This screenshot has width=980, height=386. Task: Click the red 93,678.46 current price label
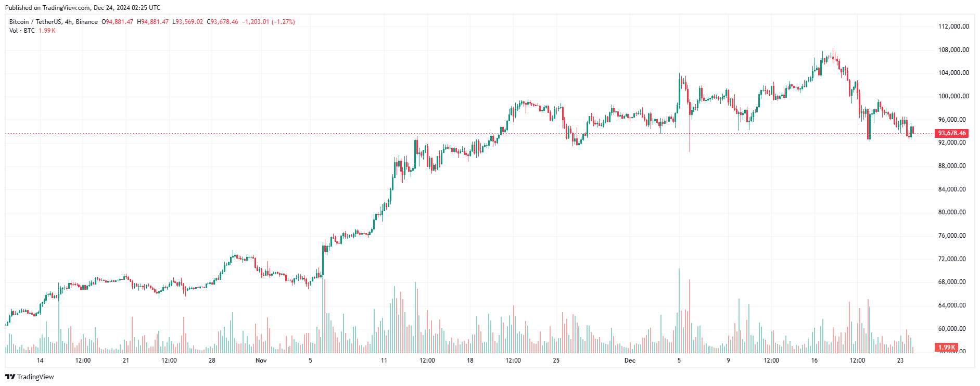pyautogui.click(x=951, y=133)
